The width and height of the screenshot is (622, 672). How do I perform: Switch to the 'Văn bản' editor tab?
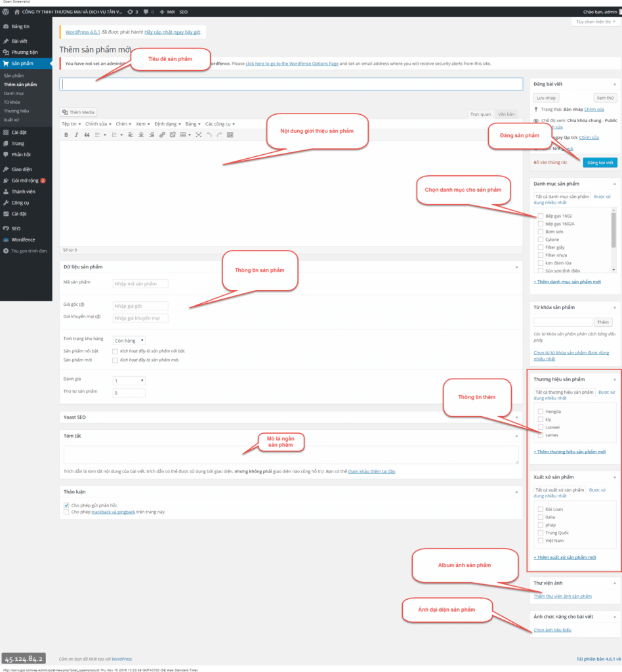(x=506, y=114)
